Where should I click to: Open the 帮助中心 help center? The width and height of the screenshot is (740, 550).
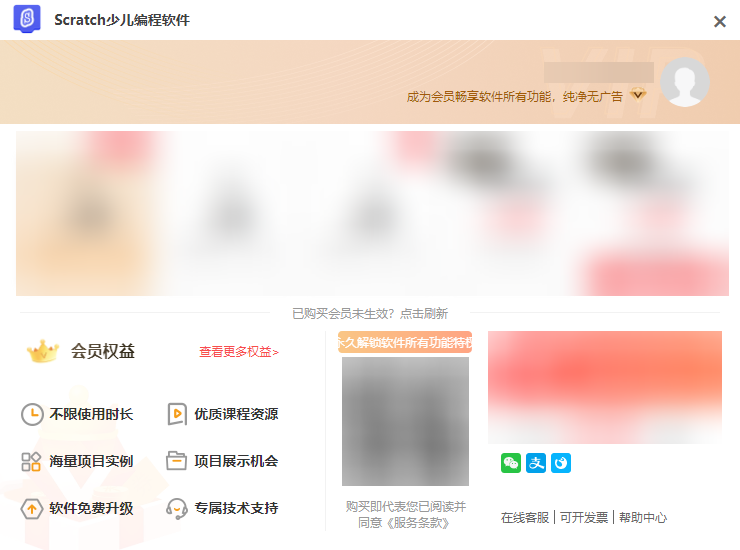pos(642,518)
